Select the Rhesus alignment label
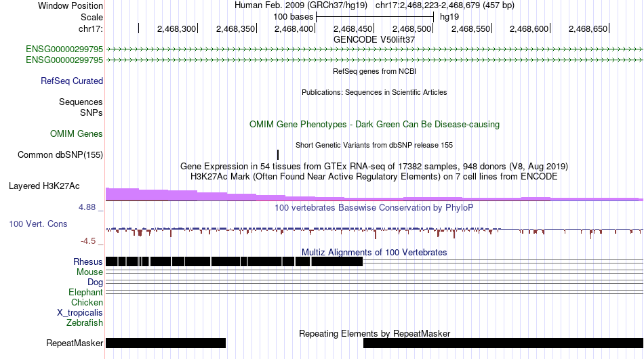644x359 pixels. (88, 261)
